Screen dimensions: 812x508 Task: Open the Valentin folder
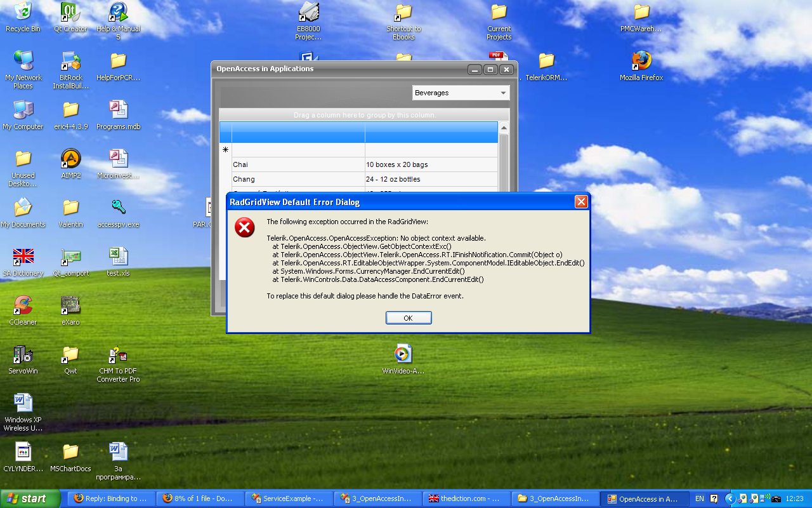pyautogui.click(x=70, y=213)
